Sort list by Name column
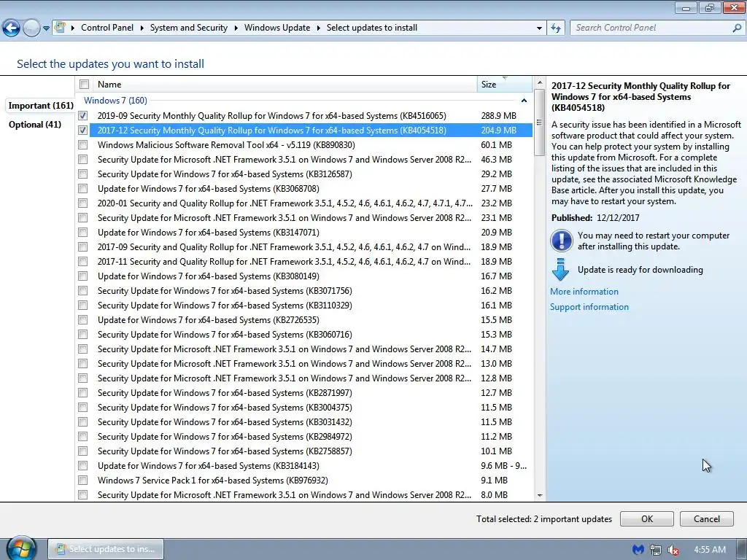 pos(285,85)
